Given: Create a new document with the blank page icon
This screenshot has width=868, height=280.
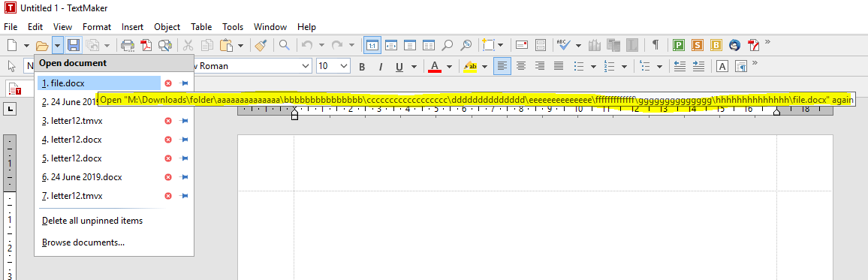Looking at the screenshot, I should pos(13,45).
